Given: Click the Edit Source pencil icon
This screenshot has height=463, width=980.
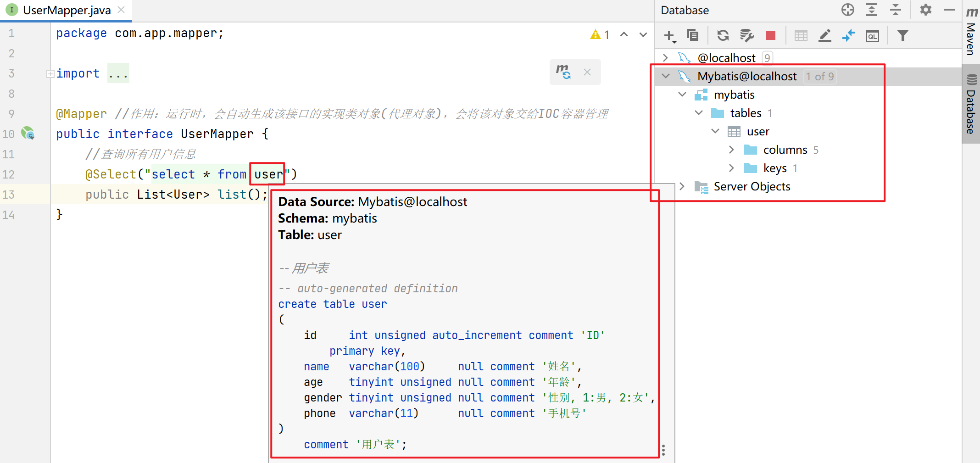Looking at the screenshot, I should (825, 35).
